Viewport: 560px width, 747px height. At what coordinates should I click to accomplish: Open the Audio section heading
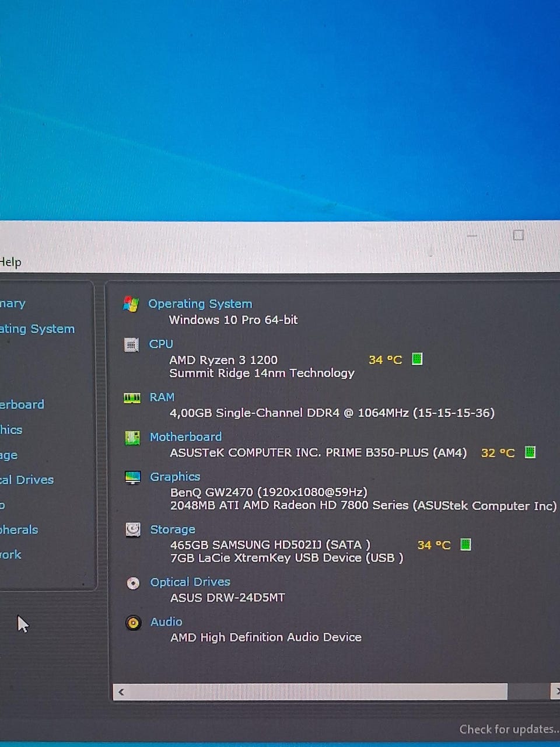coord(166,622)
